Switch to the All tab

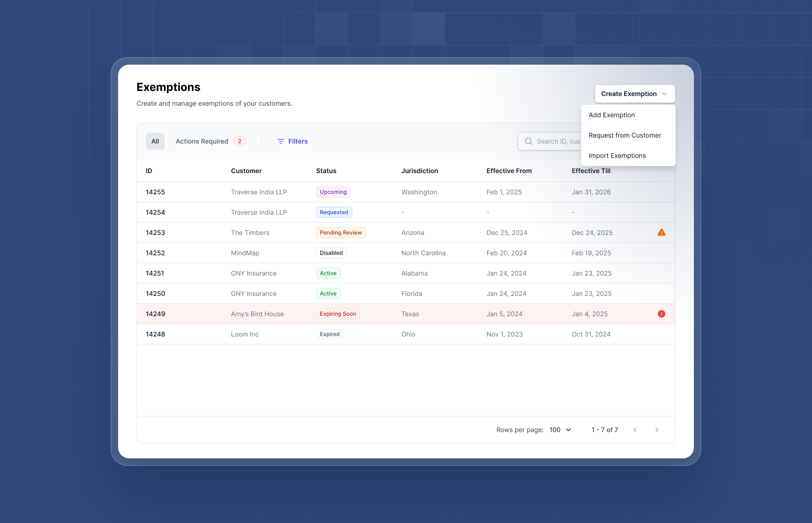(155, 141)
